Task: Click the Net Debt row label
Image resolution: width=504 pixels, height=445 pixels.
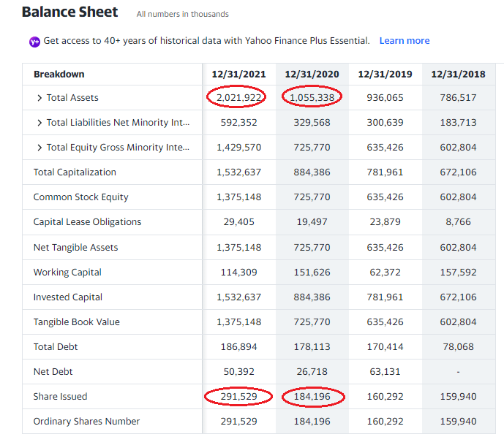Action: 53,372
